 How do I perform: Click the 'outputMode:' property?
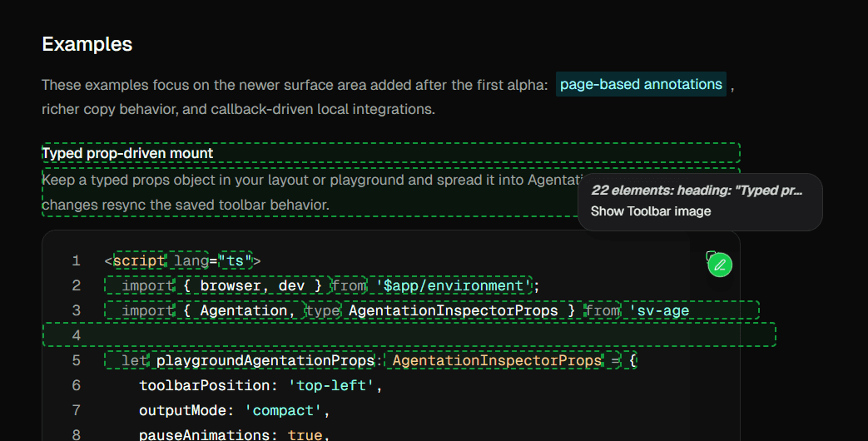pos(186,410)
